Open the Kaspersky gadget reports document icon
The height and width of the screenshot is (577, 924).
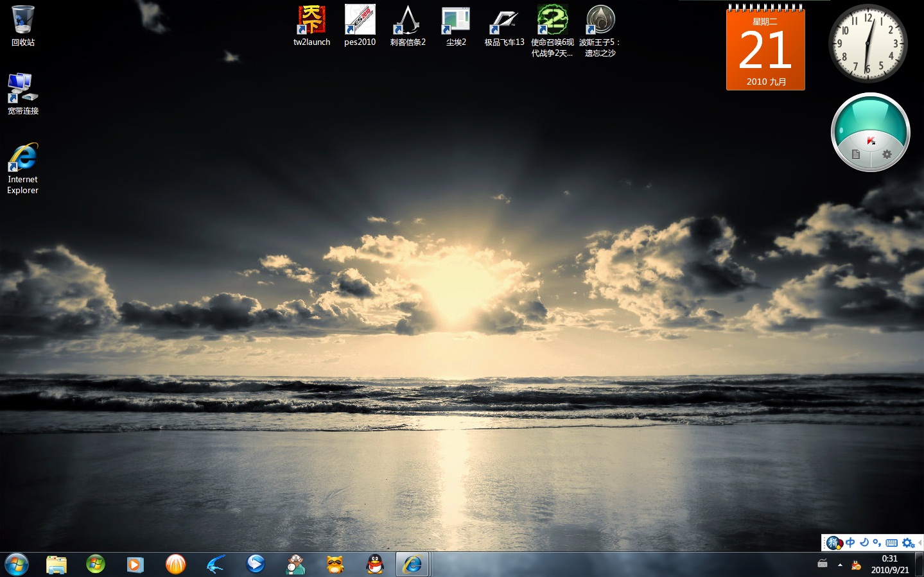[x=855, y=155]
